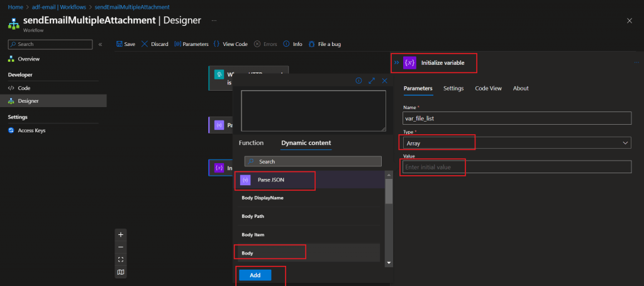Click the sendEmailMultipleAttachment breadcrumb

[132, 7]
